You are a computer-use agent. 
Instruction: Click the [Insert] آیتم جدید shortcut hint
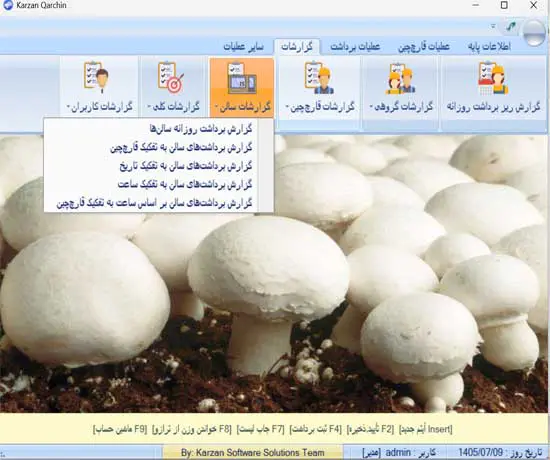(426, 429)
